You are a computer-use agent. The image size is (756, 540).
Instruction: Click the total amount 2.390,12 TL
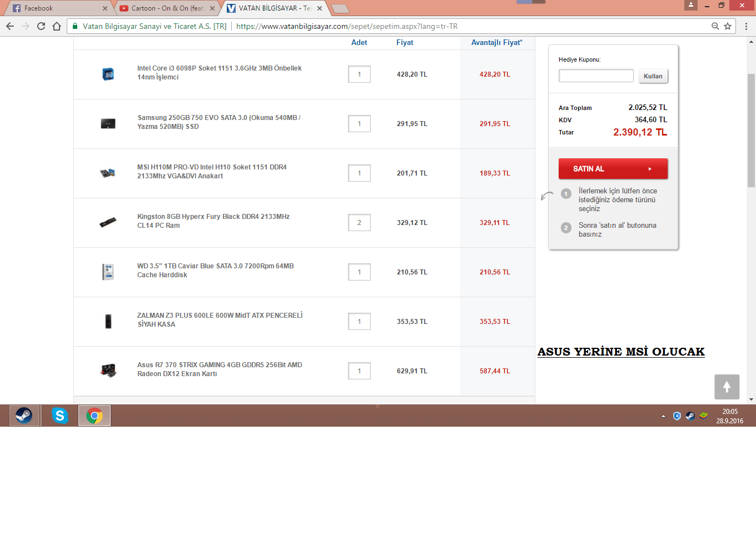click(x=640, y=132)
